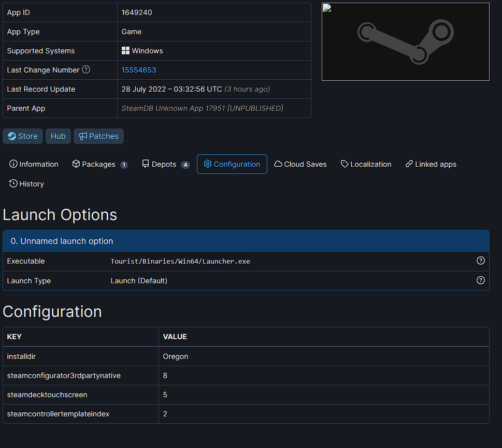Open the Cloud Saves tab

[x=300, y=164]
